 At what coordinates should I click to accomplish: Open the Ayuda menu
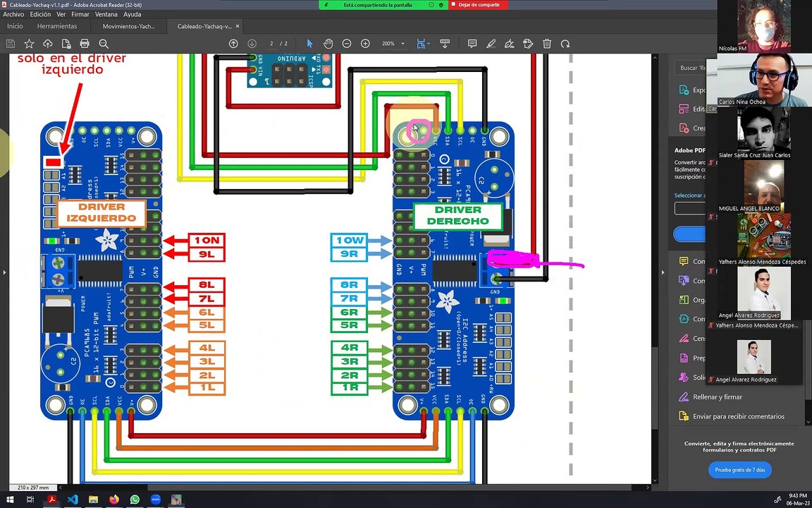tap(133, 15)
